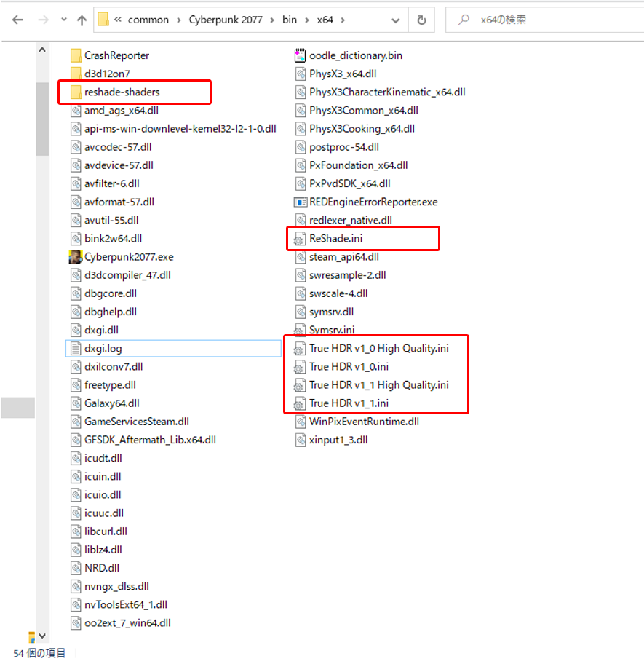Select file name postproc-54.dll
This screenshot has height=664, width=644.
(x=344, y=147)
